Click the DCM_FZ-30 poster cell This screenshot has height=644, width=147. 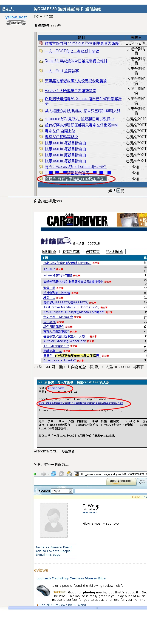point(136,43)
